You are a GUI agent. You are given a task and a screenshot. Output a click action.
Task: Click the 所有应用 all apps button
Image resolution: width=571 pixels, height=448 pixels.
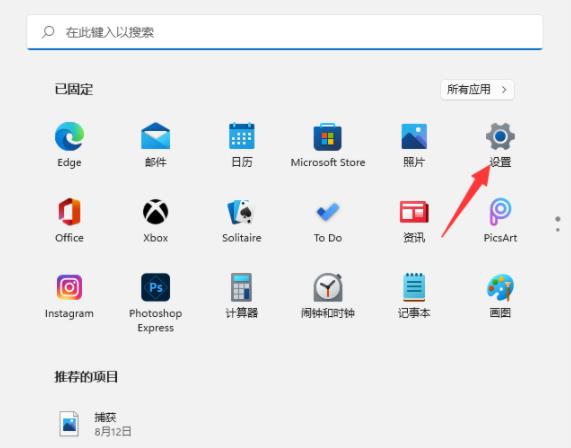(477, 90)
